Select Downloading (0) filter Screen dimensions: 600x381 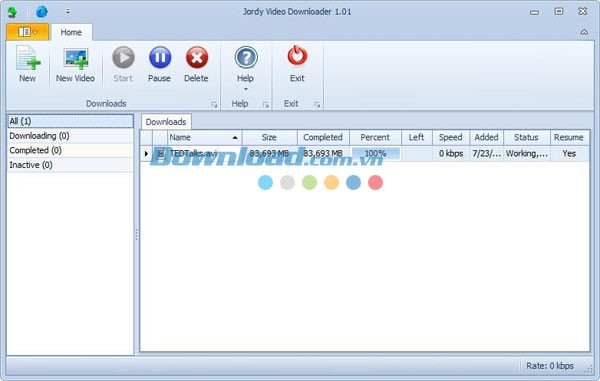[x=70, y=136]
